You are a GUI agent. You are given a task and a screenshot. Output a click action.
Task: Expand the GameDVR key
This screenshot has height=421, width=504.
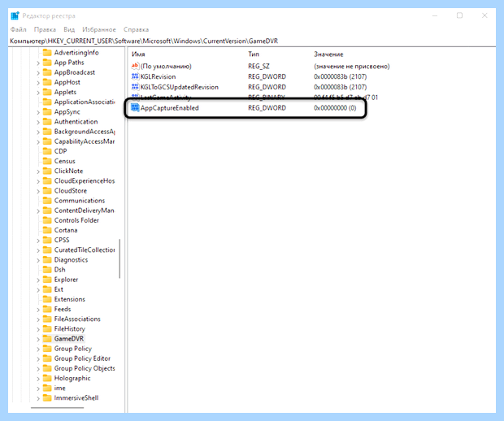pyautogui.click(x=38, y=340)
